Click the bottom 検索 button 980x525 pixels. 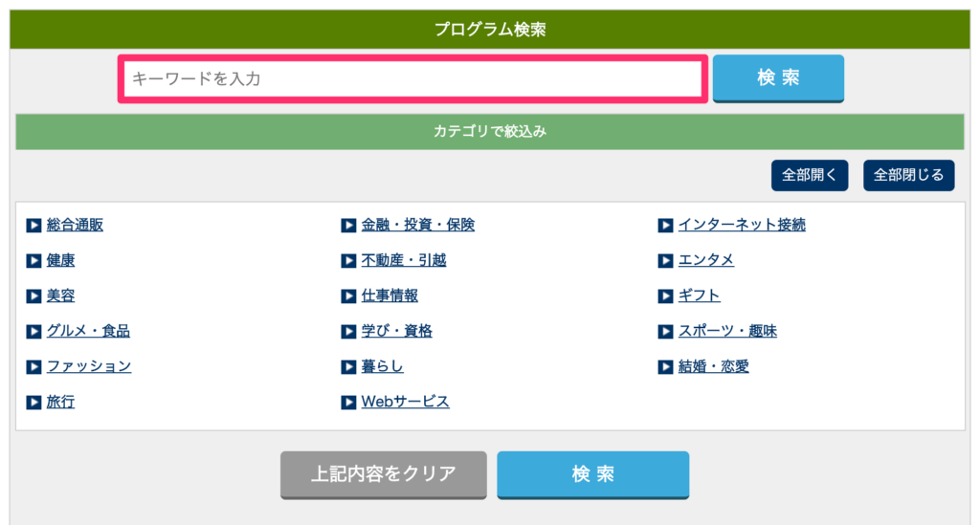pyautogui.click(x=592, y=474)
